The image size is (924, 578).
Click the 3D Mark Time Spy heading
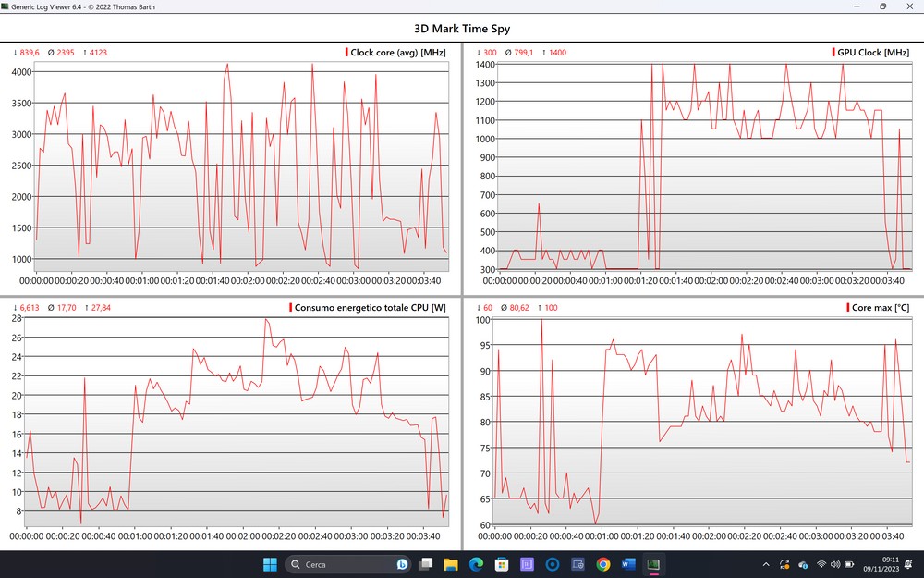point(462,29)
